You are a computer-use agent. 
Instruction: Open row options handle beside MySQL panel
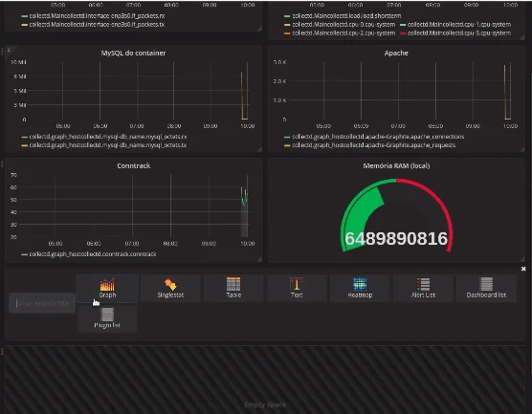click(2, 52)
